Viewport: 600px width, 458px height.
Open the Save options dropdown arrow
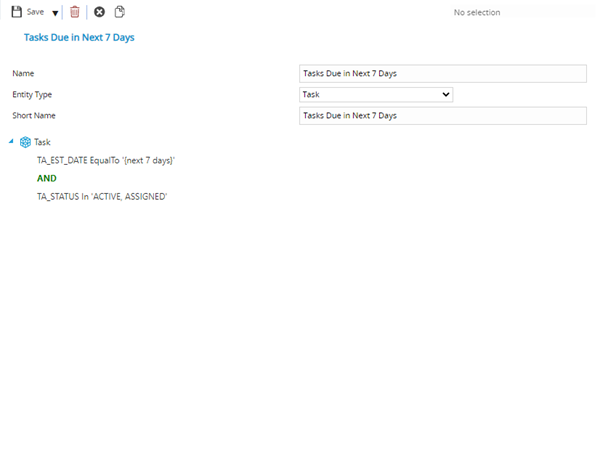55,13
